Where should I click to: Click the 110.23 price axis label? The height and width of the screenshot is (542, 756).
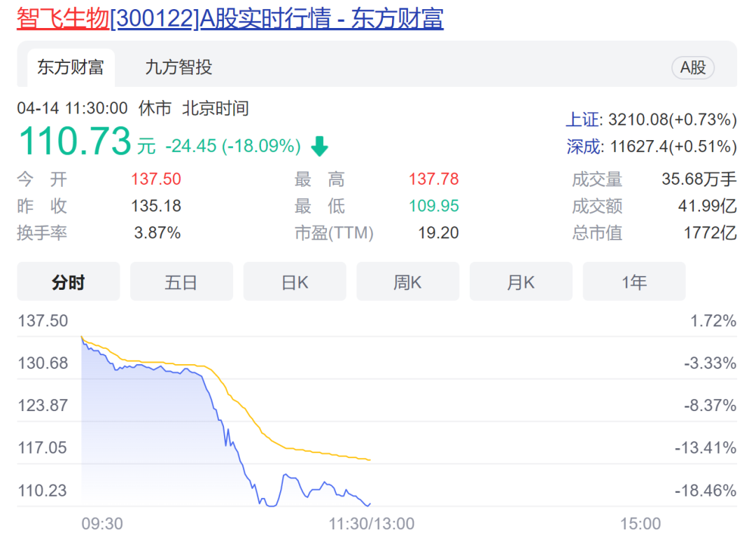[43, 491]
